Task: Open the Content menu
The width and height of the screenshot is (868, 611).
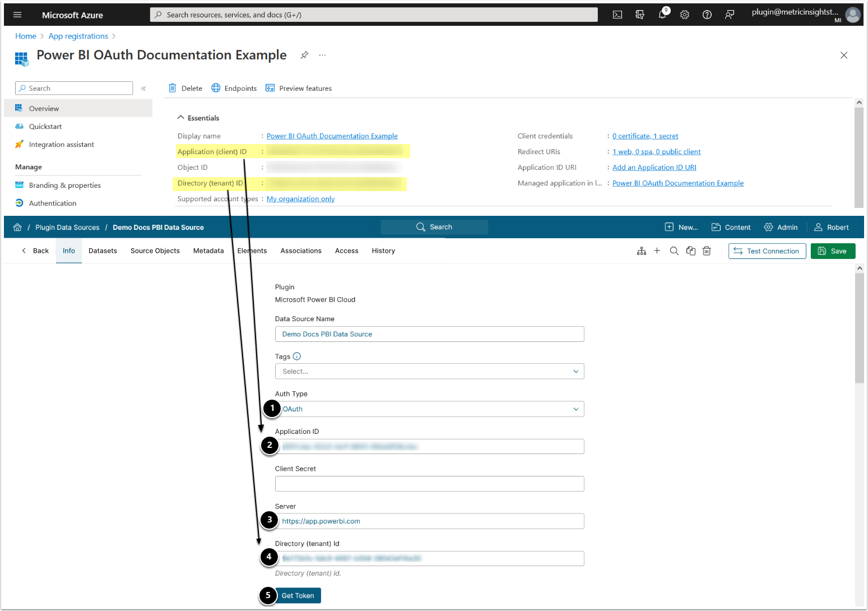Action: (731, 227)
